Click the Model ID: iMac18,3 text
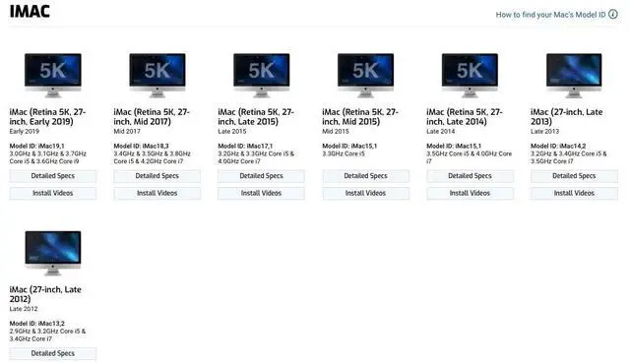This screenshot has width=630, height=364. tap(141, 146)
